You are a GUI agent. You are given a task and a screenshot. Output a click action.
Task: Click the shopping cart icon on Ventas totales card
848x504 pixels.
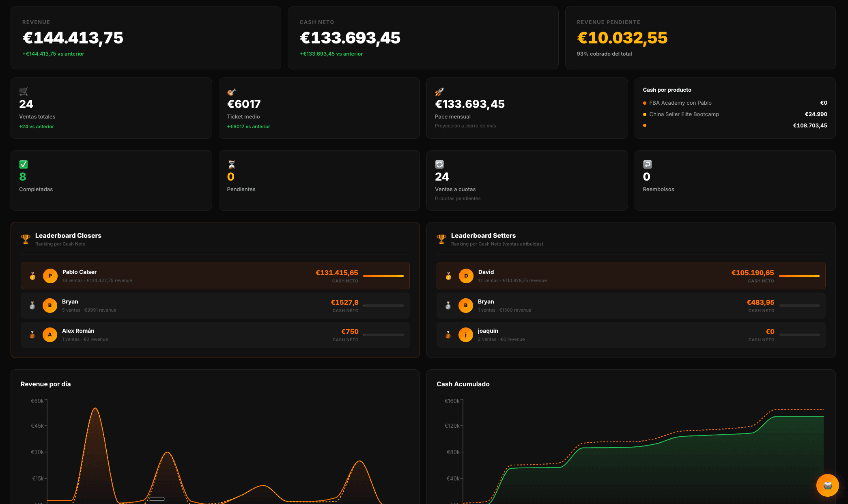point(24,91)
